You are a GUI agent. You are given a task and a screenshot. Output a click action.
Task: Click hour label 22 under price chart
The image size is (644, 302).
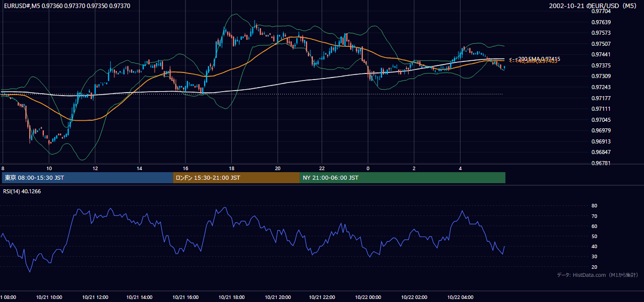coord(322,168)
